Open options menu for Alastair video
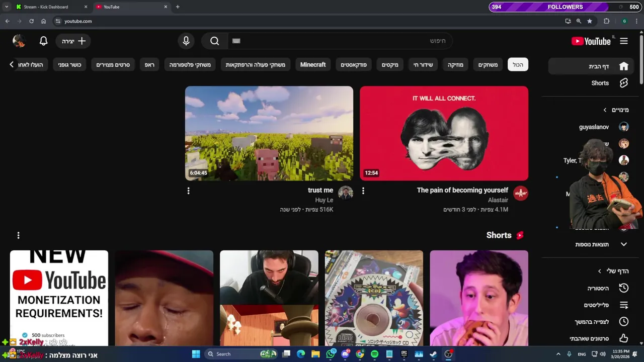The height and width of the screenshot is (362, 644). 363,191
